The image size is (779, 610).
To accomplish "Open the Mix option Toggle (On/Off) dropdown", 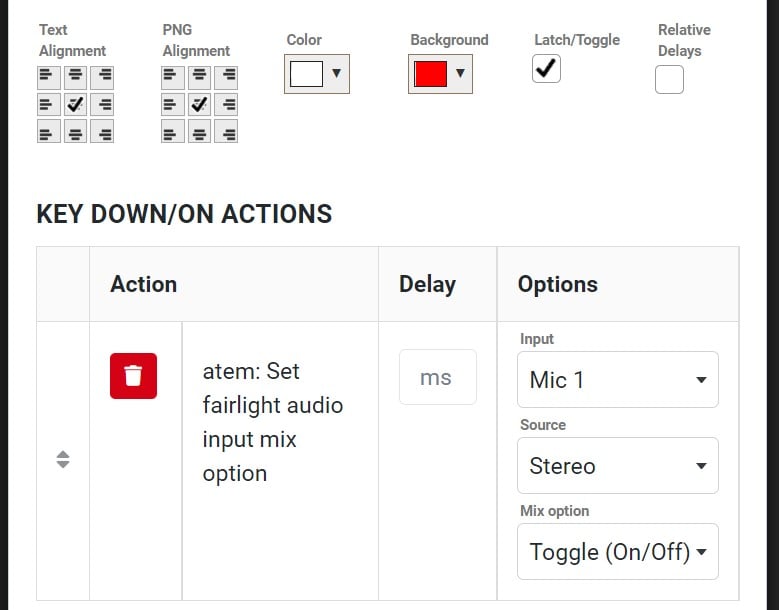I will click(x=618, y=551).
